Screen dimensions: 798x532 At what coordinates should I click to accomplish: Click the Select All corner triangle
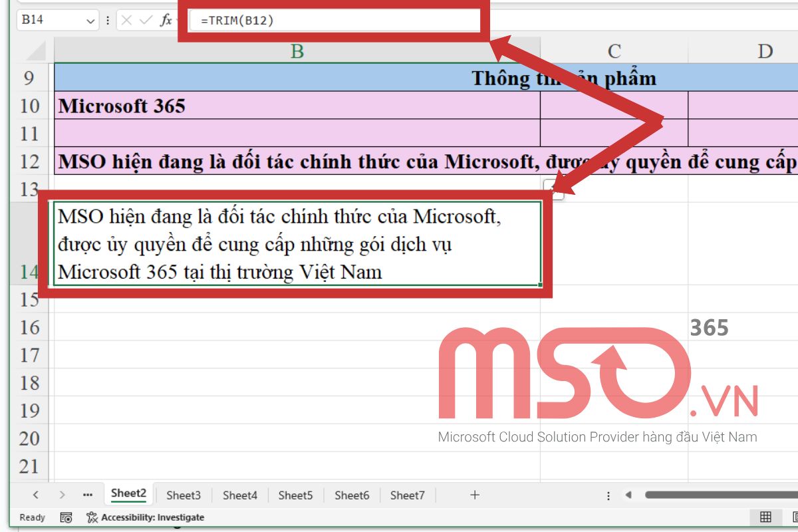[x=35, y=51]
